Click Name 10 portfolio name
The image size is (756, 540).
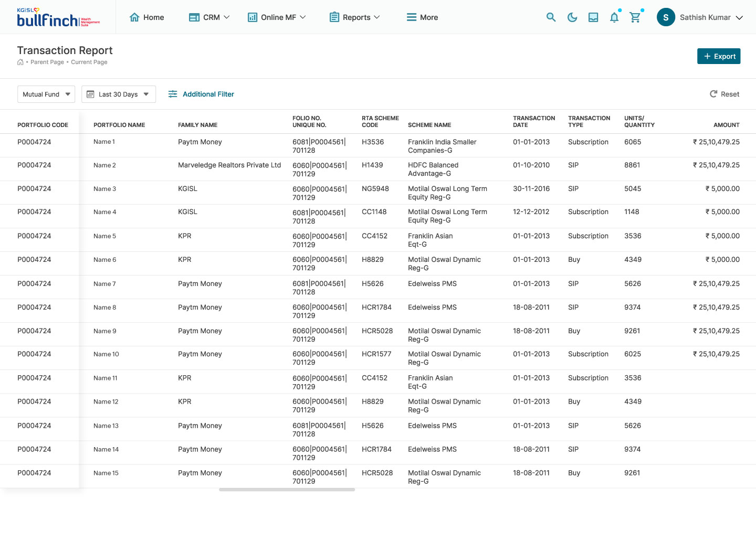106,354
